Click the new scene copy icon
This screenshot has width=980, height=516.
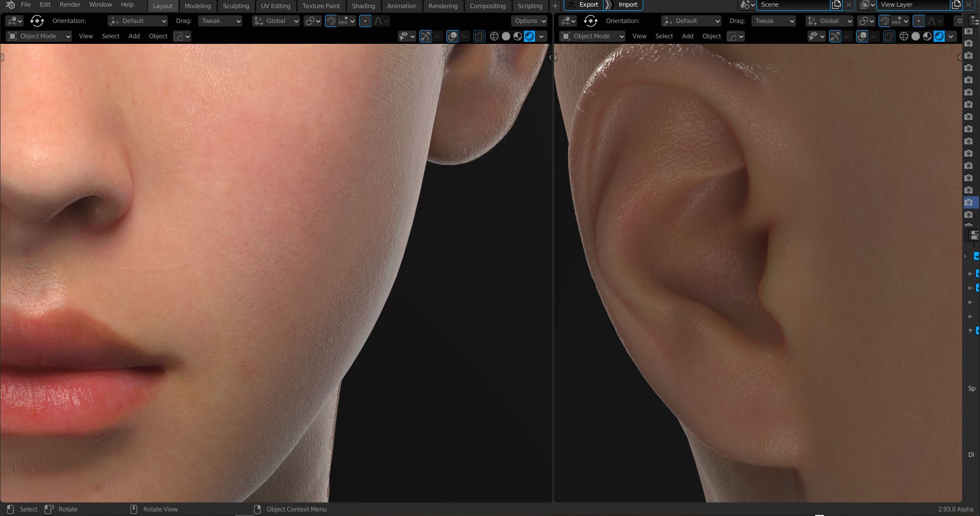(x=836, y=5)
